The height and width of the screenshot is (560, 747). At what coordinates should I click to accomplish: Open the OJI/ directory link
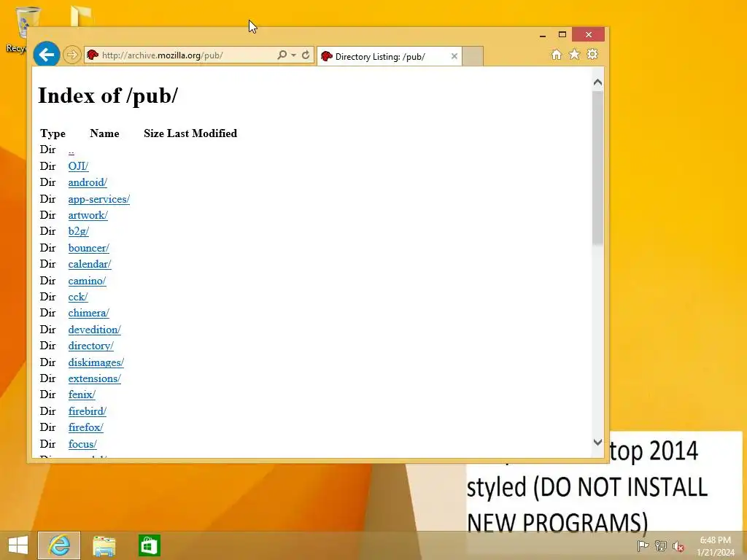coord(78,166)
